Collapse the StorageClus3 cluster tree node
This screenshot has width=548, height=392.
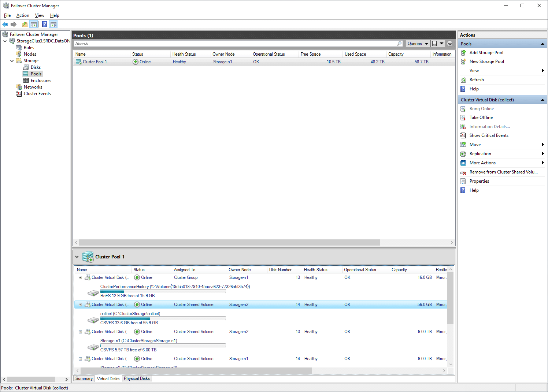tap(5, 41)
